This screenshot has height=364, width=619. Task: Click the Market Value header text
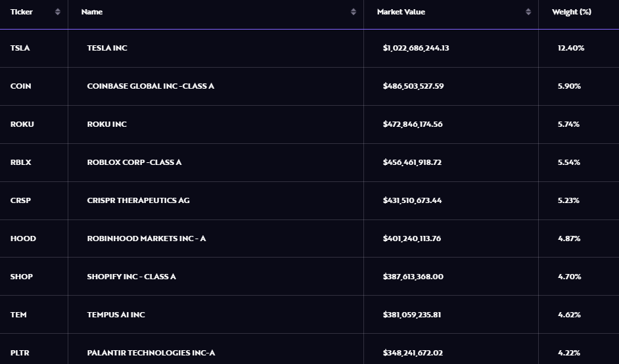click(x=401, y=12)
